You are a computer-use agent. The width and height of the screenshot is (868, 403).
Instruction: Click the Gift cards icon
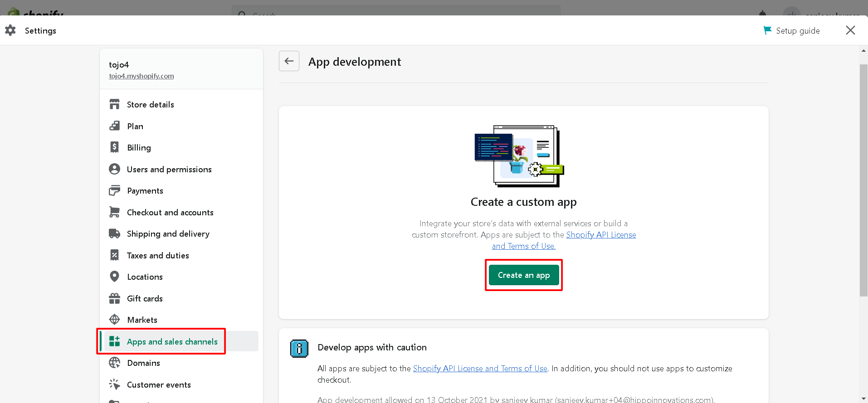115,298
